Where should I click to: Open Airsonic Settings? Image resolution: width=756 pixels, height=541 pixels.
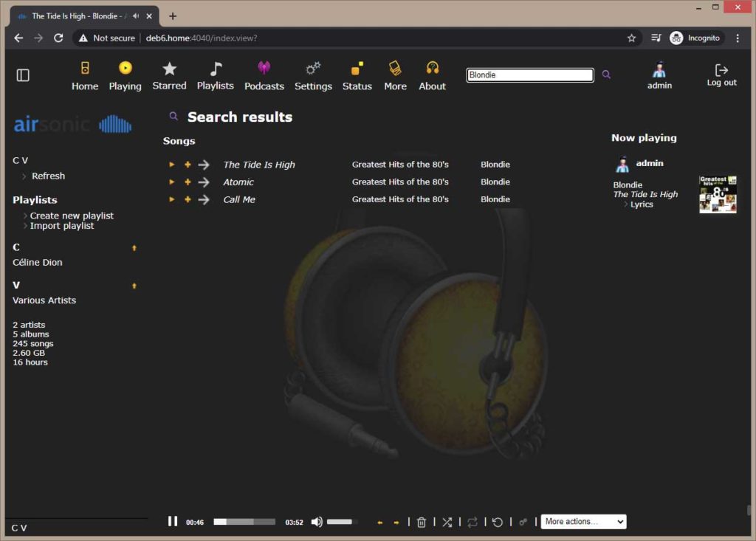(313, 76)
